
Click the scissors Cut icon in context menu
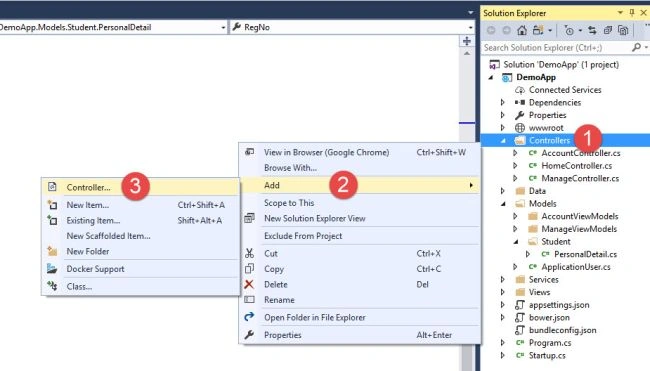[x=249, y=253]
